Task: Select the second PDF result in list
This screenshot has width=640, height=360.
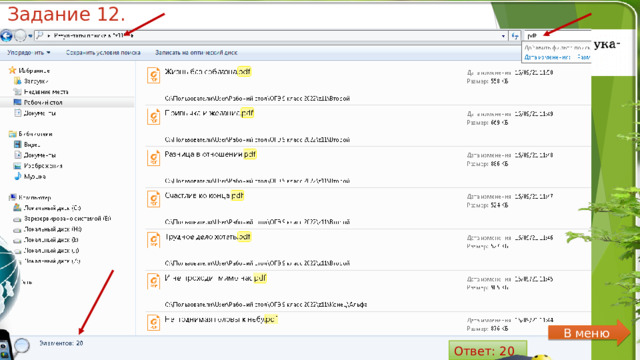Action: coord(368,126)
